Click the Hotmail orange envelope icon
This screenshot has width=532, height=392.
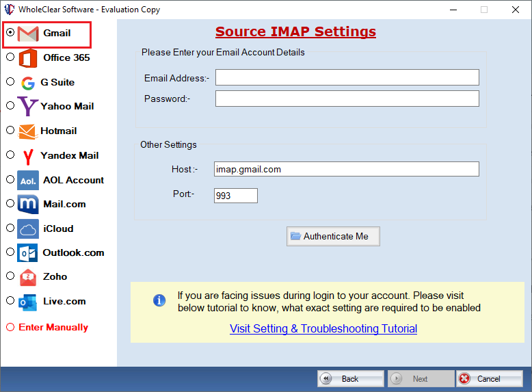[27, 131]
